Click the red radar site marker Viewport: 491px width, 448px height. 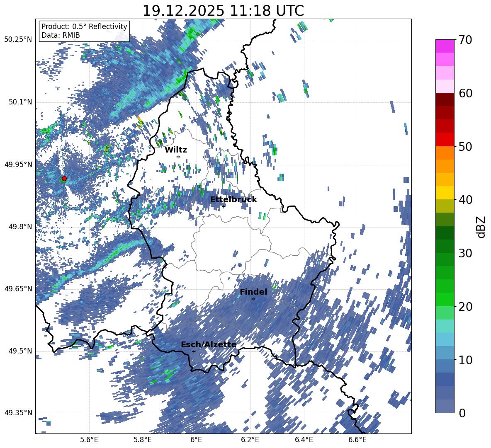(64, 178)
